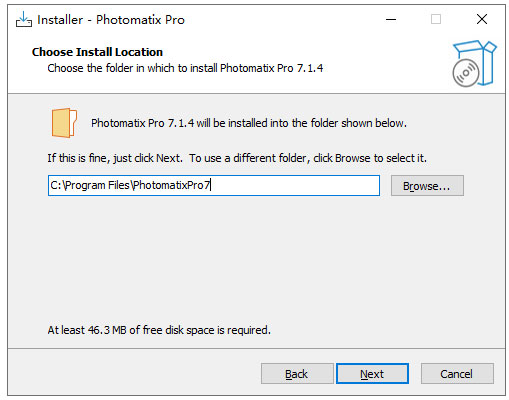The image size is (509, 400).
Task: Continue with the Next button
Action: coord(372,374)
